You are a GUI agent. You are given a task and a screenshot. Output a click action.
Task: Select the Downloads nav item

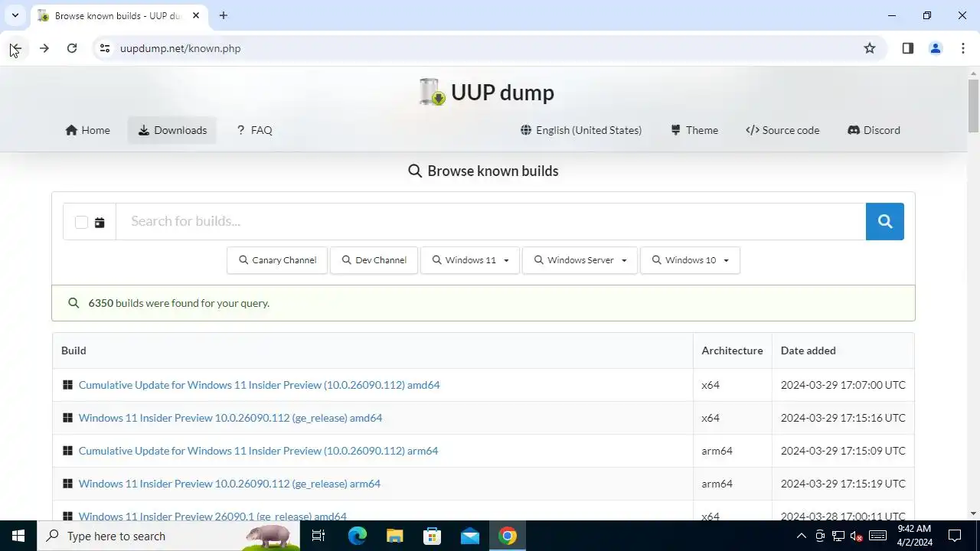[x=172, y=130]
